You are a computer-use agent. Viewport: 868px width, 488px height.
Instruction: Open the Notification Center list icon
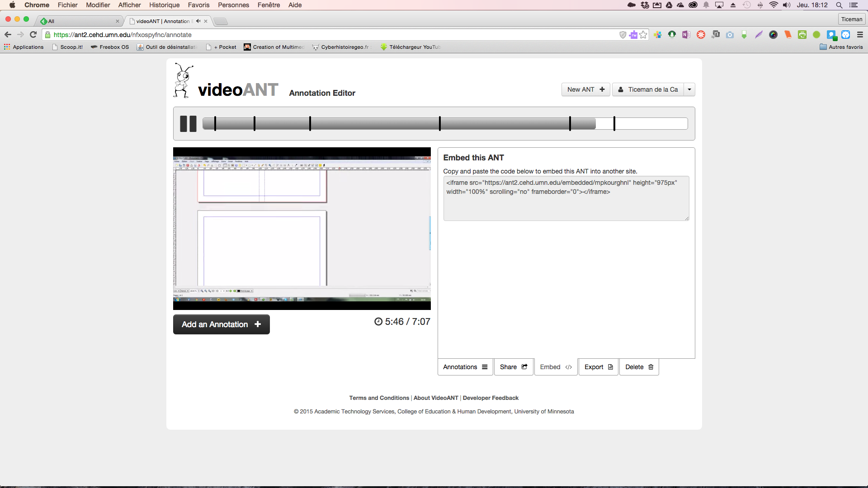854,5
